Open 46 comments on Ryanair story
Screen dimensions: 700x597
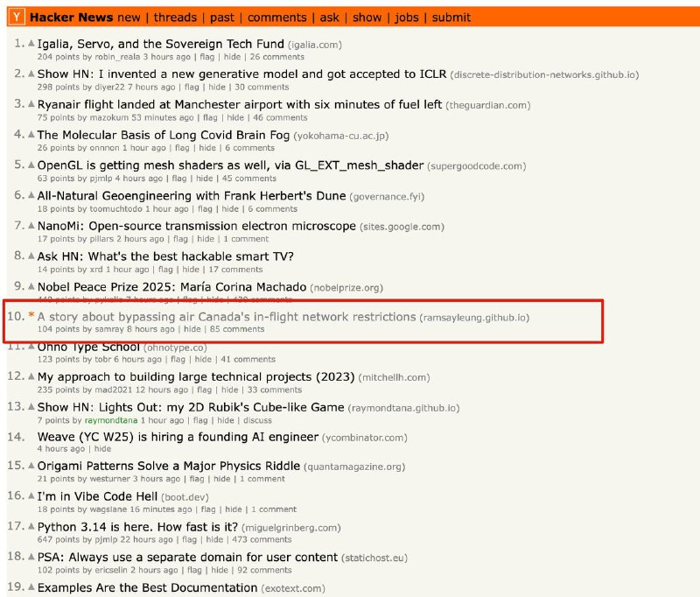tap(280, 117)
